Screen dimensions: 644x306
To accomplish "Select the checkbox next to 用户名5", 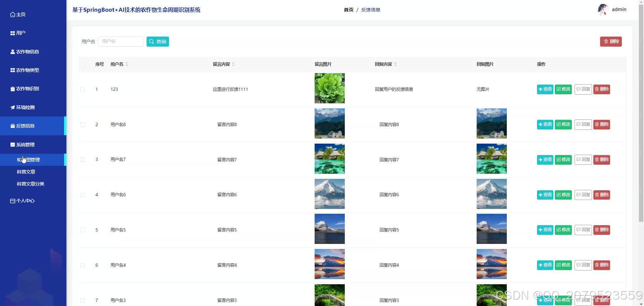I will [83, 230].
